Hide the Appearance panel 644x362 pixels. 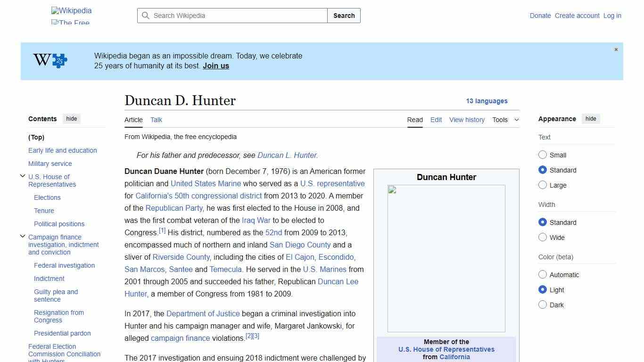(591, 118)
